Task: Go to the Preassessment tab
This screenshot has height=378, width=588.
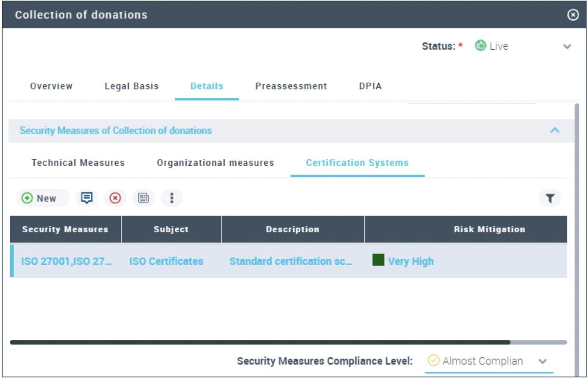Action: pos(291,86)
